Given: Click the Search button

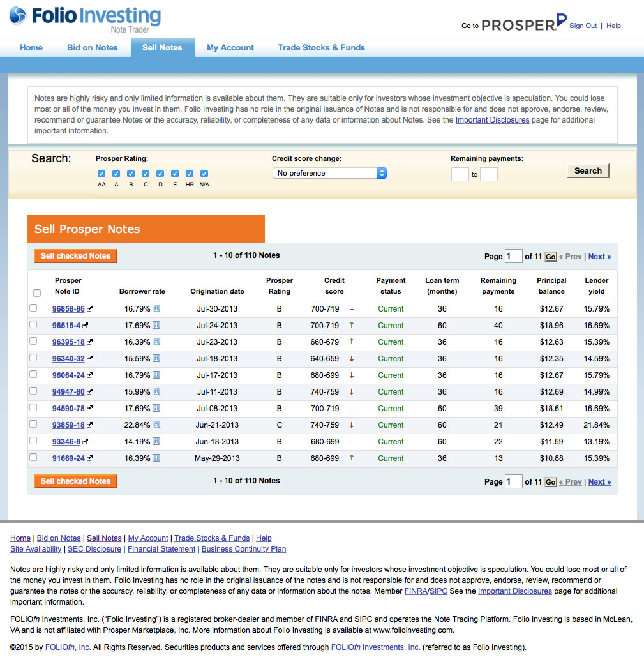Looking at the screenshot, I should coord(588,170).
